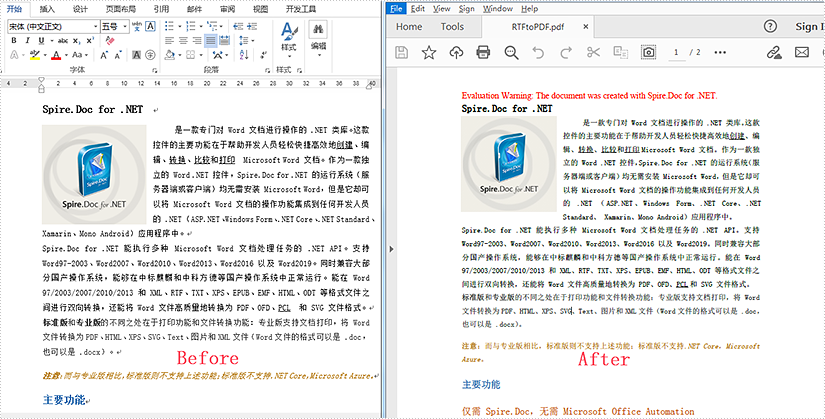Pick yellow text highlight color
Screen dimensions: 825x419
35,55
